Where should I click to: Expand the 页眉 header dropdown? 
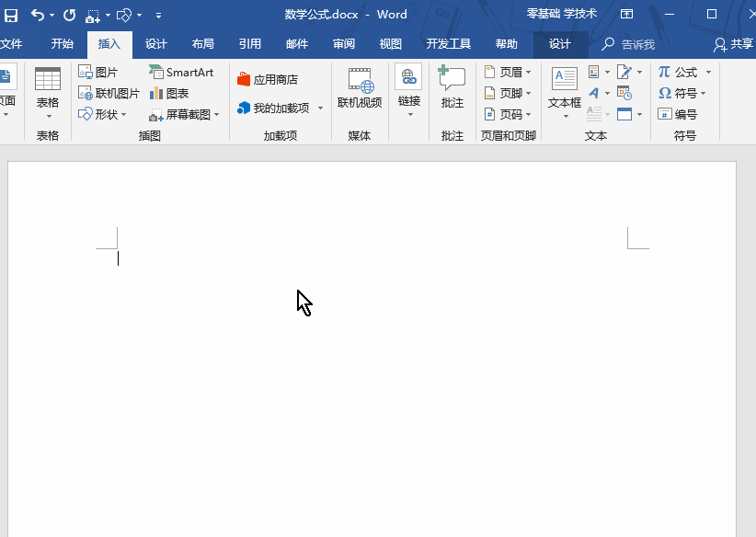[x=529, y=73]
